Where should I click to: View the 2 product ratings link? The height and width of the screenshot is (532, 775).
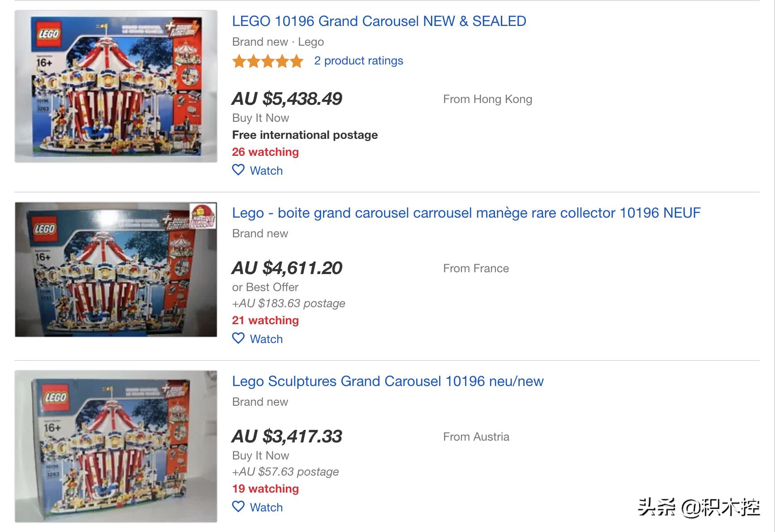[x=358, y=61]
